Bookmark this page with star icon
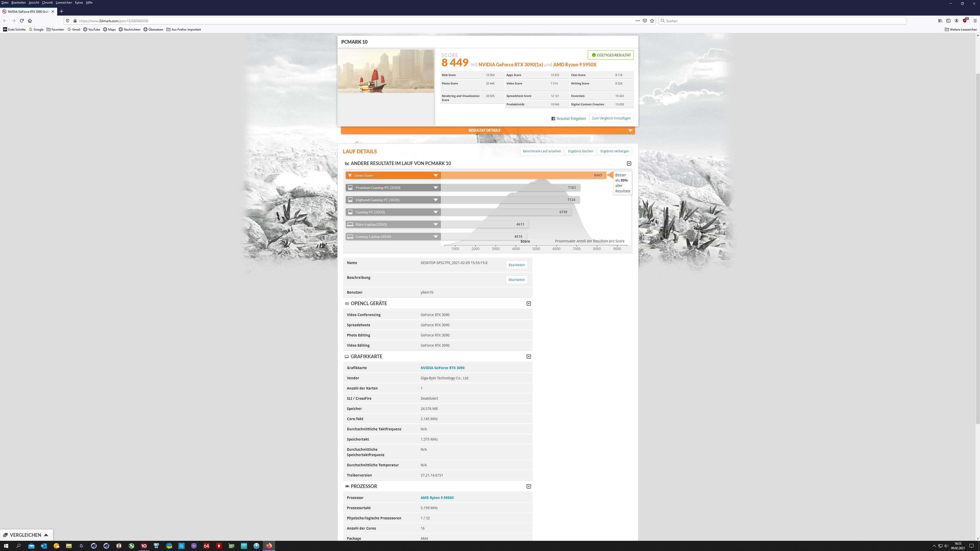 (x=652, y=20)
